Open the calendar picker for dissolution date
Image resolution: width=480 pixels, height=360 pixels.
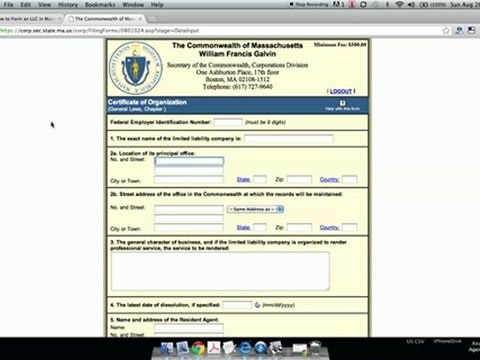(x=257, y=305)
